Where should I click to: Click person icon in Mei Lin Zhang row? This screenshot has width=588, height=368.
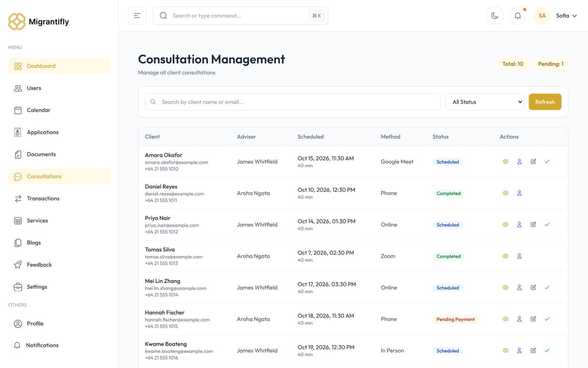pos(519,287)
